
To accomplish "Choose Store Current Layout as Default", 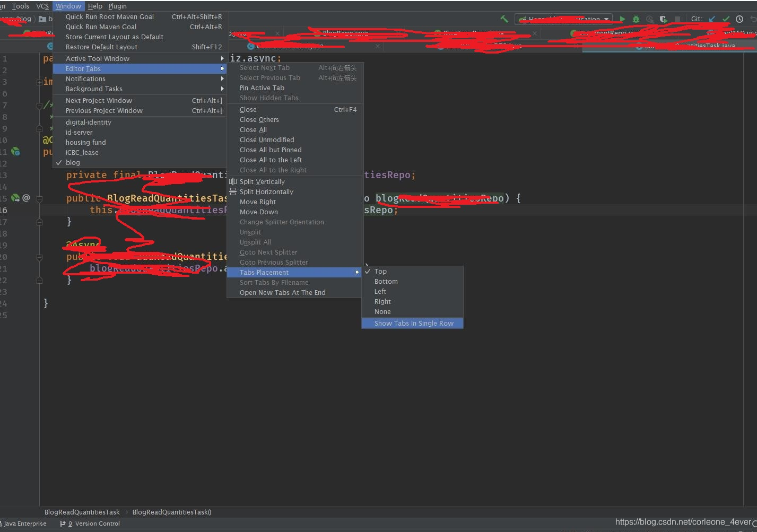I will coord(140,37).
